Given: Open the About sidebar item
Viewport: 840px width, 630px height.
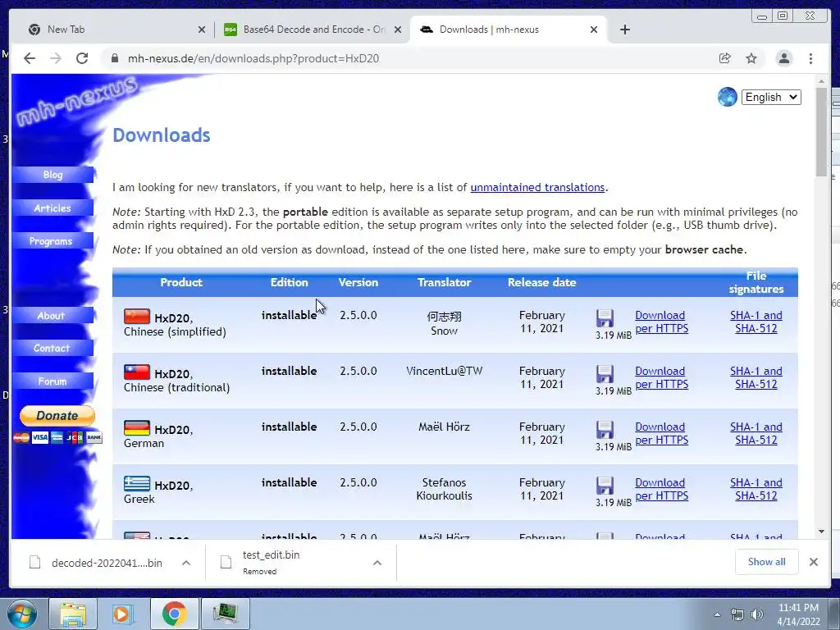Looking at the screenshot, I should 52,316.
